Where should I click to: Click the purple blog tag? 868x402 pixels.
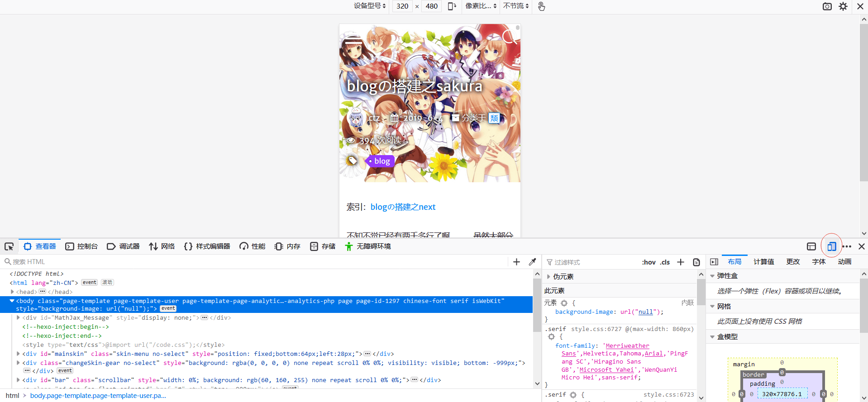pos(380,161)
